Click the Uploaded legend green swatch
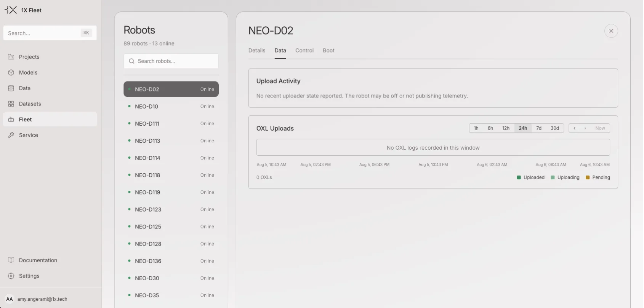The width and height of the screenshot is (644, 308). click(x=519, y=177)
